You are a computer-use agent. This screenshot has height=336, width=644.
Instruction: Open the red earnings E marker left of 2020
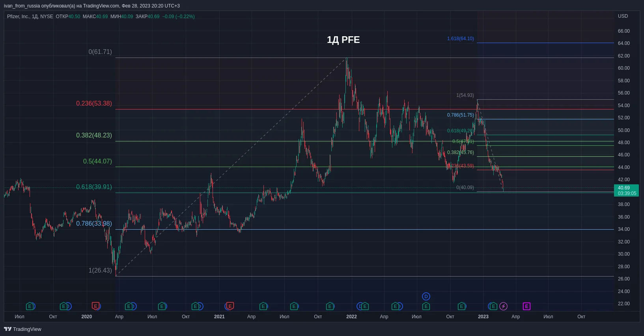click(95, 306)
